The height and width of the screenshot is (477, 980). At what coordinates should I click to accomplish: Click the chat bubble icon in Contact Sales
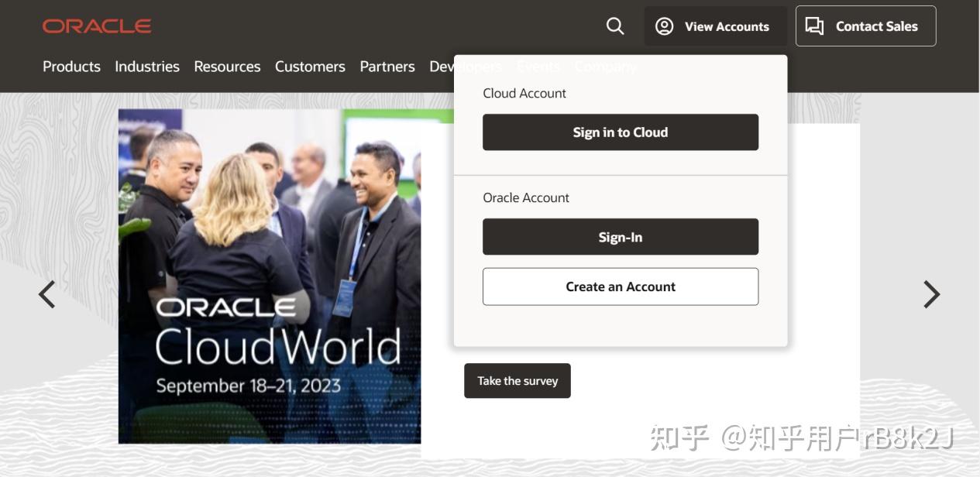coord(814,26)
